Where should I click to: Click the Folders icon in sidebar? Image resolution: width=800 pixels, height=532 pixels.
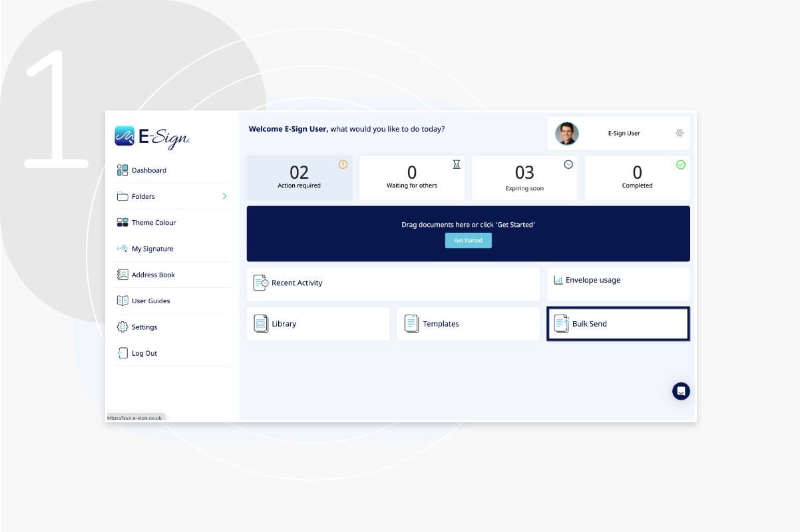click(122, 196)
